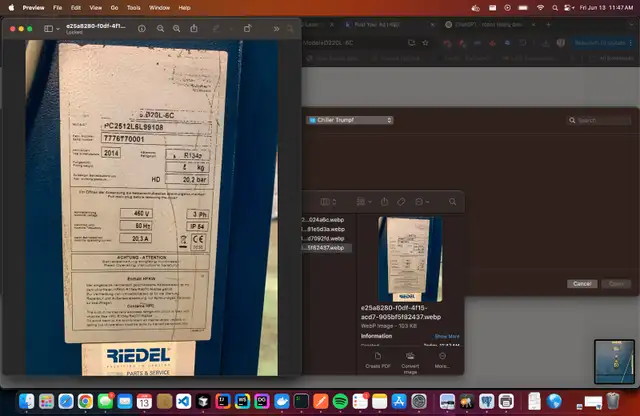This screenshot has height=416, width=640.
Task: Click Convert Image quick action
Action: (410, 363)
